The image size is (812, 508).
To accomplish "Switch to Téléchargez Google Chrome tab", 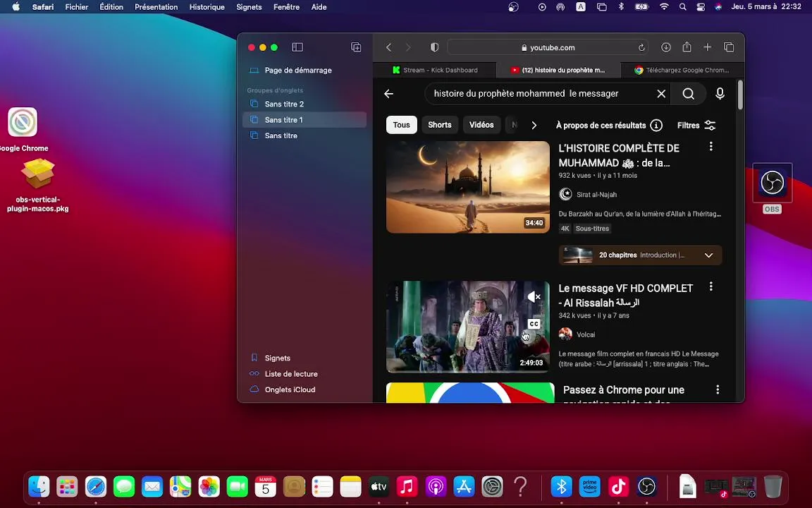I will [682, 70].
